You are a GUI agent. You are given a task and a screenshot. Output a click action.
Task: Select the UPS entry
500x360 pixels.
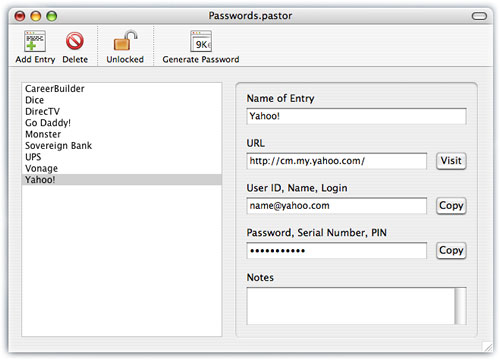[x=122, y=157]
